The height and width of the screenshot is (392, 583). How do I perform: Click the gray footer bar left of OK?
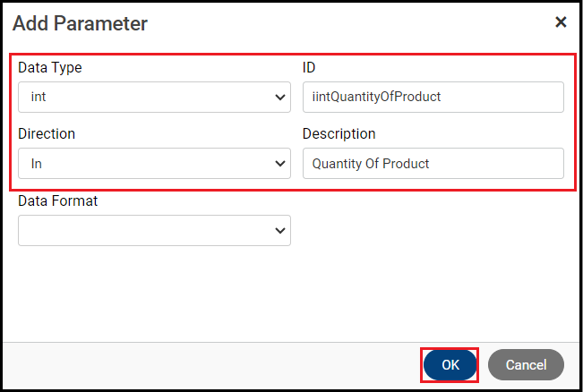pos(206,365)
